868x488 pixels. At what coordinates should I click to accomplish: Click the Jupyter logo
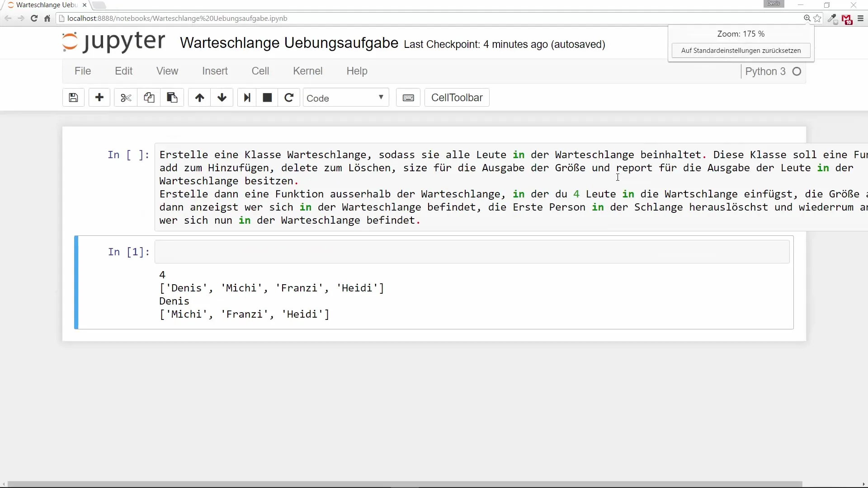[114, 42]
